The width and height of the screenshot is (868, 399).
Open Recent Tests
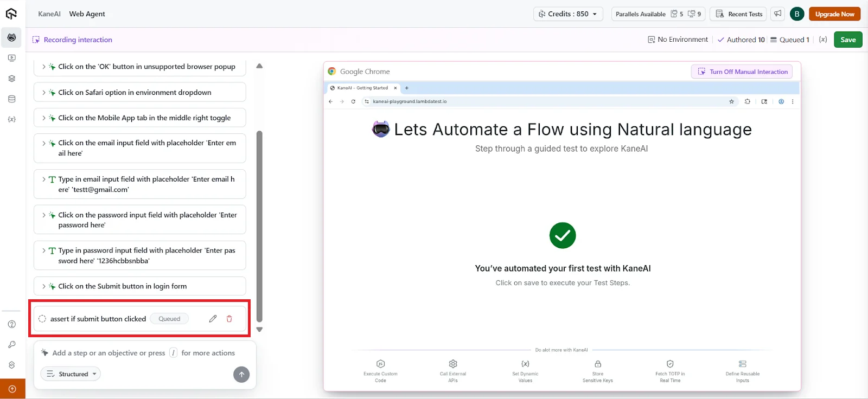coord(739,14)
